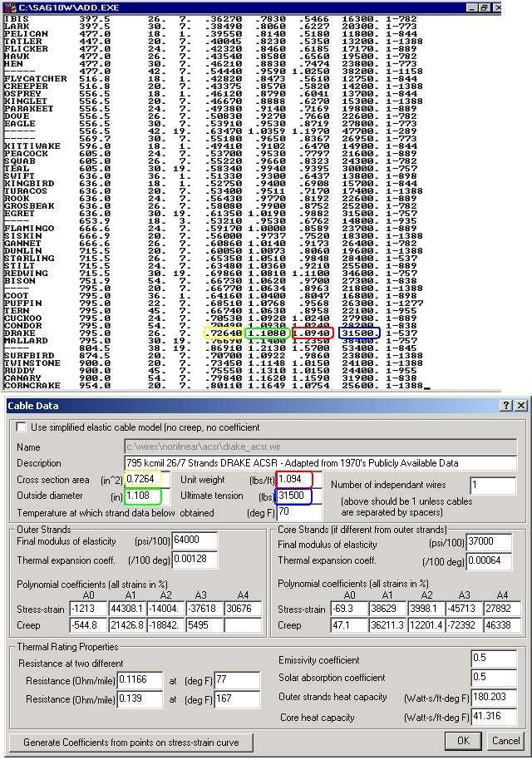Click the Cable Data help question-mark button
This screenshot has width=532, height=760.
(x=505, y=406)
